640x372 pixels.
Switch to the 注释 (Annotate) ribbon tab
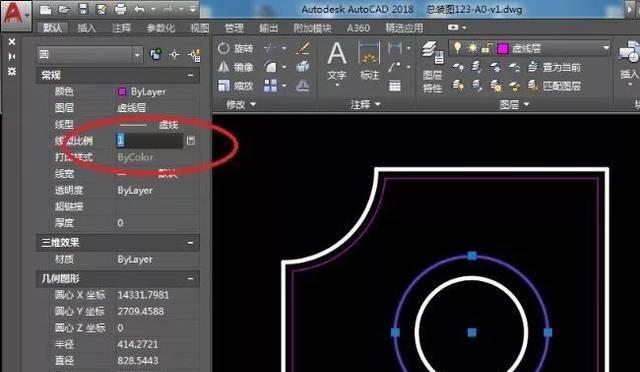pos(121,28)
